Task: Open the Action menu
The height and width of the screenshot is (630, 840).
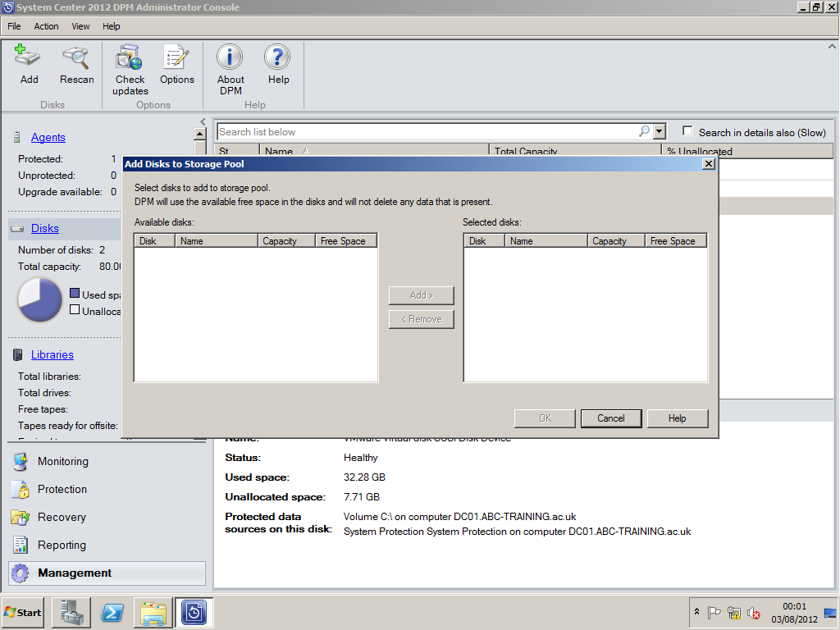Action: 46,26
